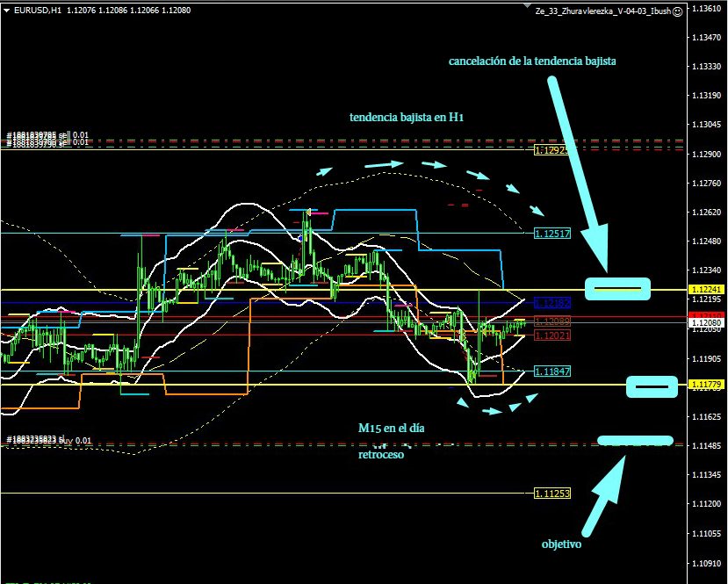Click the current price 1.12080 tag on scale
This screenshot has height=584, width=728.
pyautogui.click(x=705, y=323)
